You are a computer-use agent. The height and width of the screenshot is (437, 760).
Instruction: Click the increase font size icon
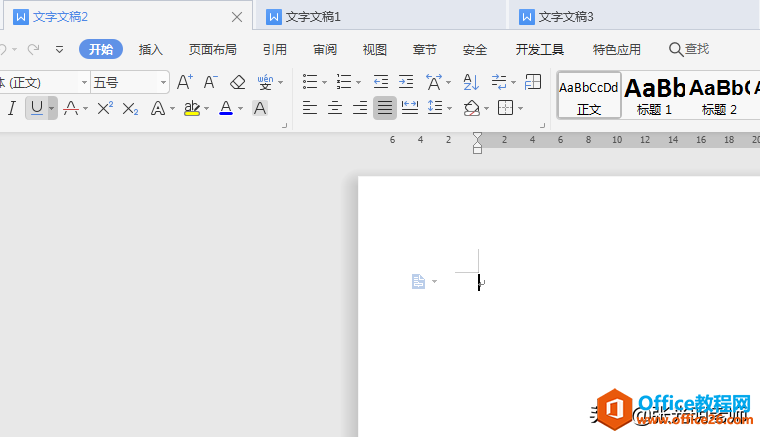tap(184, 82)
